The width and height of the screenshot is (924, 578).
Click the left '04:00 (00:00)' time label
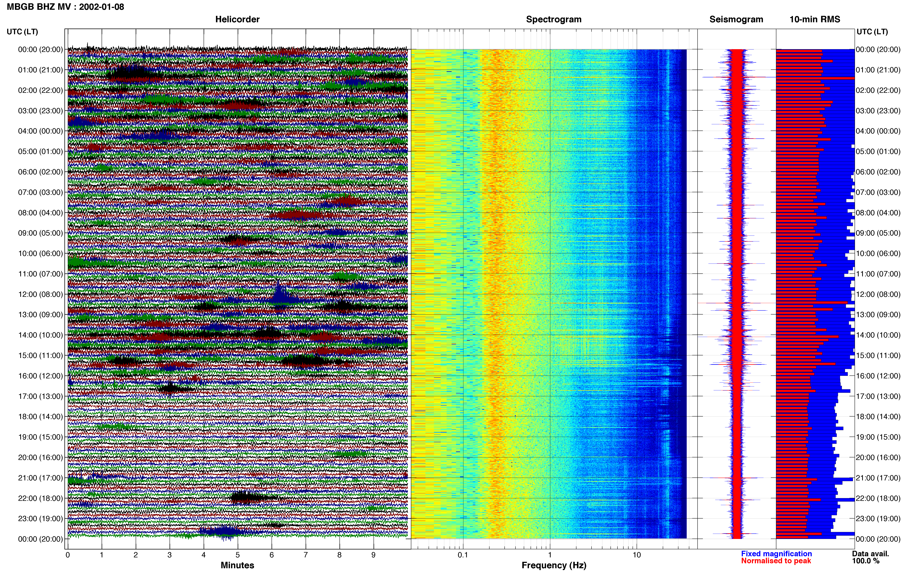tap(41, 131)
